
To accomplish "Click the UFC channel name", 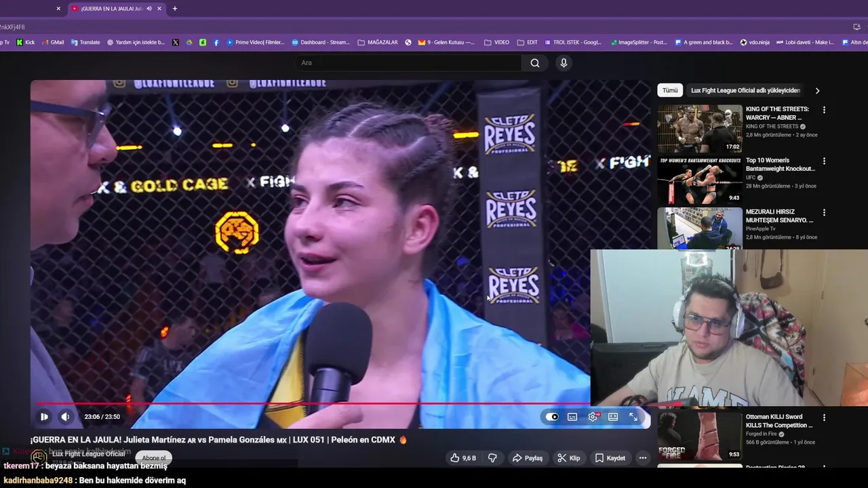I will click(751, 178).
